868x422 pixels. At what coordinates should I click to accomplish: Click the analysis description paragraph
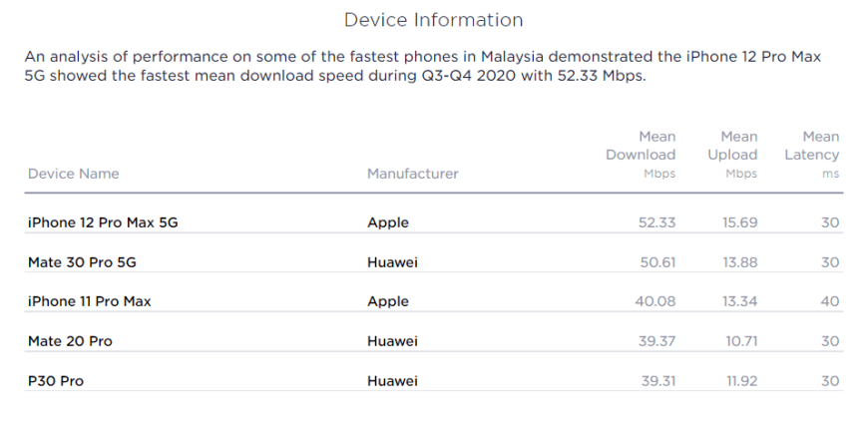(423, 66)
